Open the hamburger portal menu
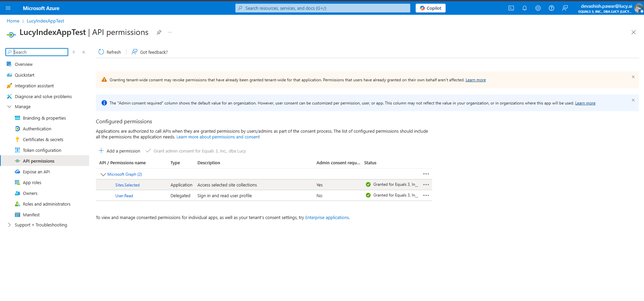The width and height of the screenshot is (644, 301). 8,8
